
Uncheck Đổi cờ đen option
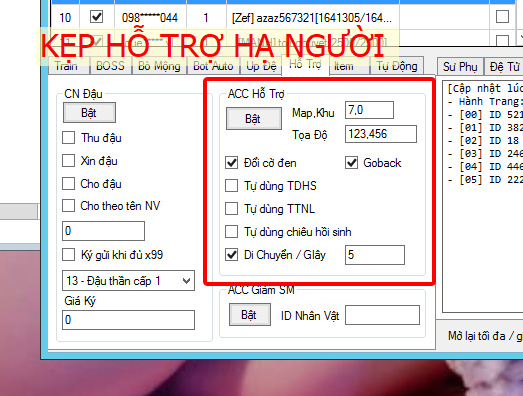coord(231,163)
